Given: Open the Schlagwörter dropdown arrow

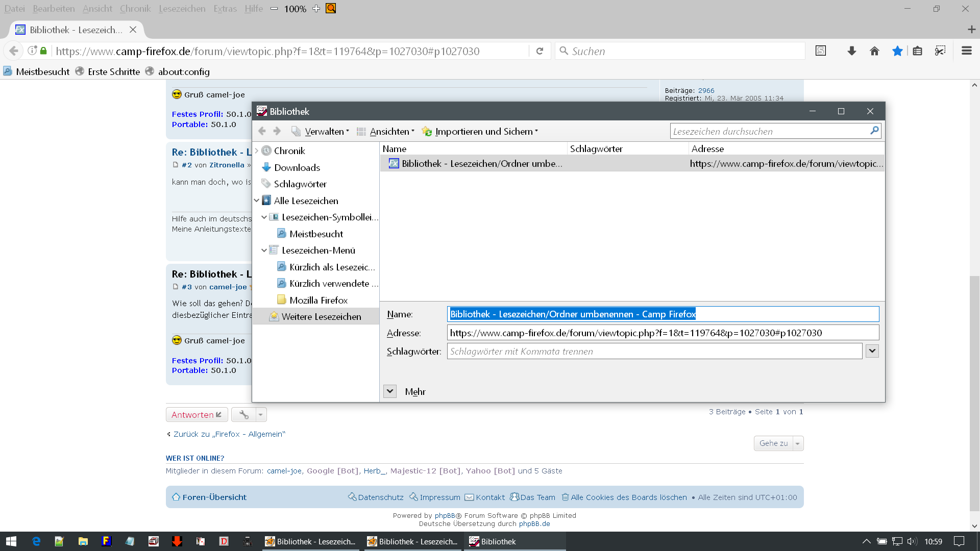Looking at the screenshot, I should coord(872,351).
